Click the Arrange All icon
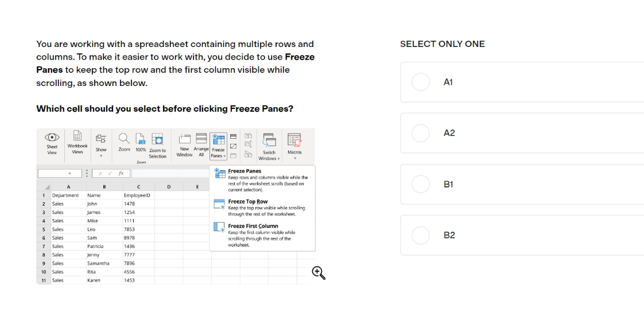This screenshot has width=644, height=317. [201, 138]
